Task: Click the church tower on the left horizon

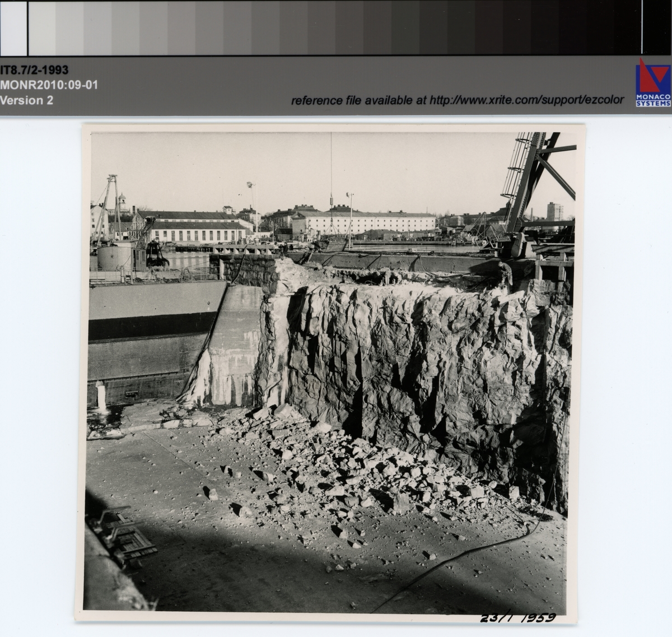Action: tap(122, 203)
